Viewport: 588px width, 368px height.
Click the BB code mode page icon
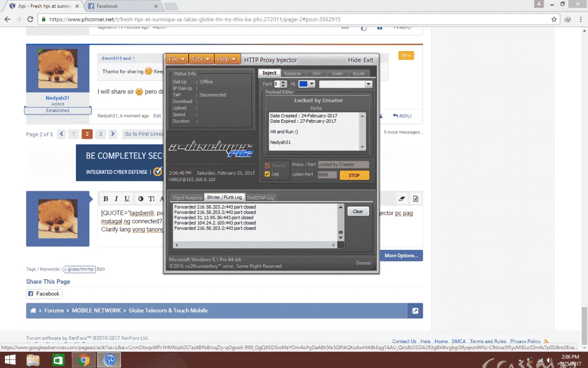coord(416,199)
